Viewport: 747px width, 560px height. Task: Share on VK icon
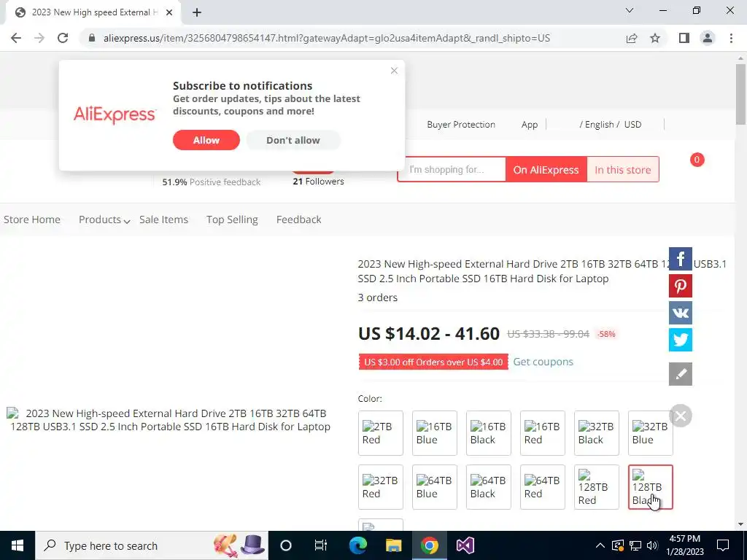click(x=681, y=313)
